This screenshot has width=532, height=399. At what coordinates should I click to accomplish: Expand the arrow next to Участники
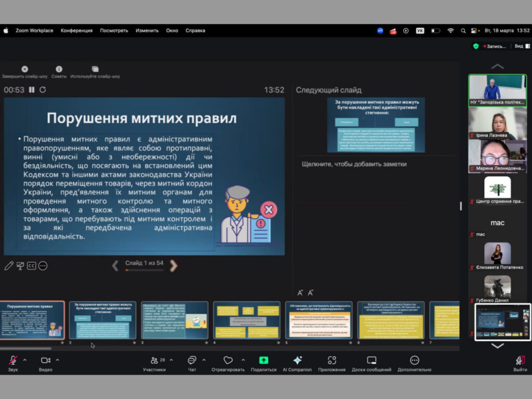tap(171, 360)
